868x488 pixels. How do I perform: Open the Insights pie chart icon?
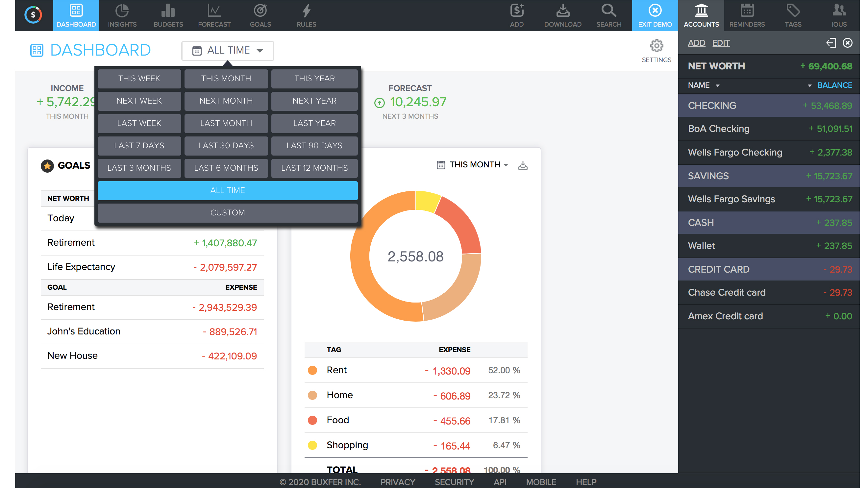click(122, 11)
